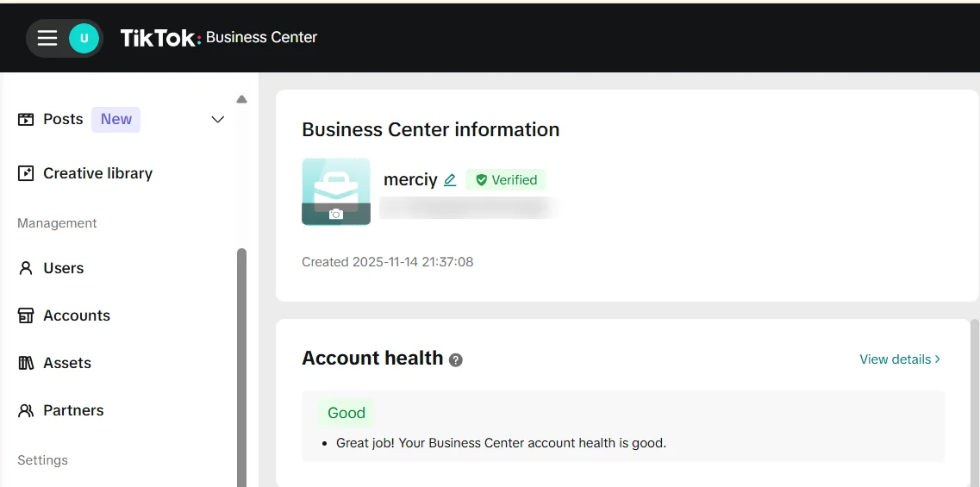Click the Business Center information heading
980x487 pixels.
point(431,129)
